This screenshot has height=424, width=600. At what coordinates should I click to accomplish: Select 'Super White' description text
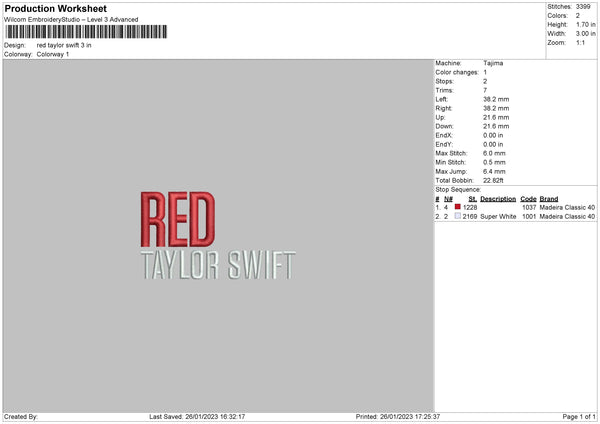498,217
